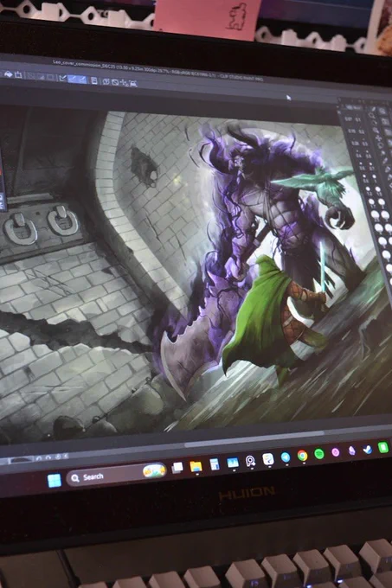This screenshot has height=588, width=392.
Task: Open the green app at the taskbar end
Action: (383, 447)
